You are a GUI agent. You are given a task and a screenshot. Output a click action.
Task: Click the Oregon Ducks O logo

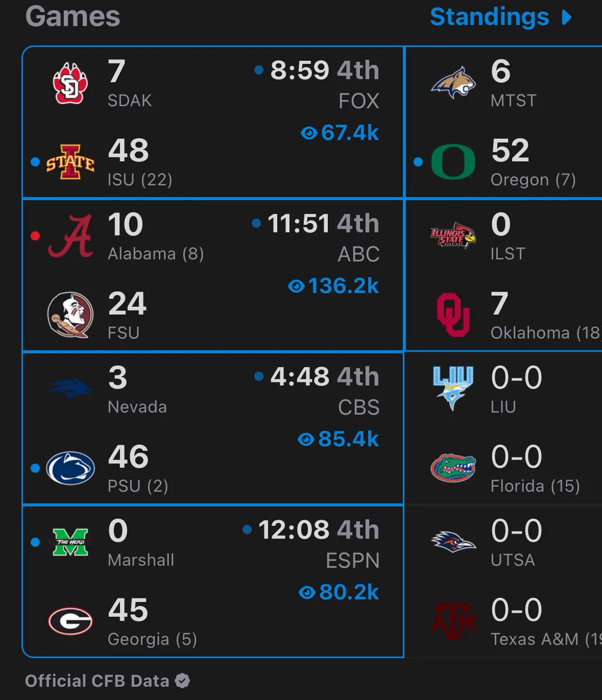pyautogui.click(x=453, y=162)
